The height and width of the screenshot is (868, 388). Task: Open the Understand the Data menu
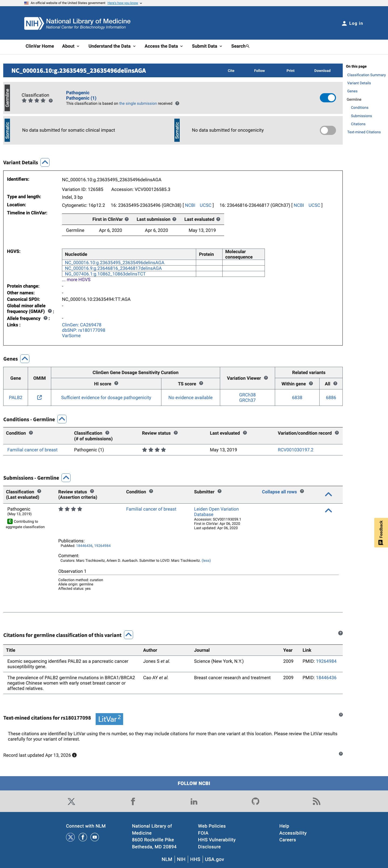point(112,46)
